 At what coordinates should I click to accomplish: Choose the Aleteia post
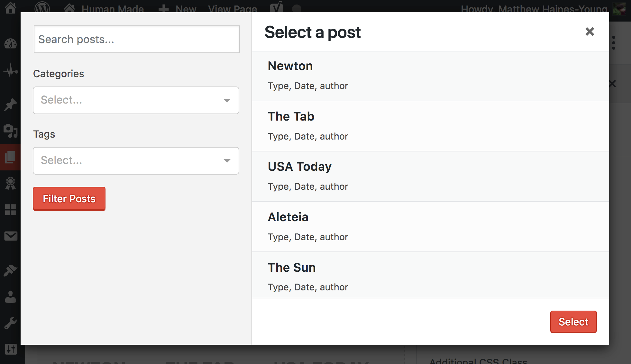coord(430,227)
